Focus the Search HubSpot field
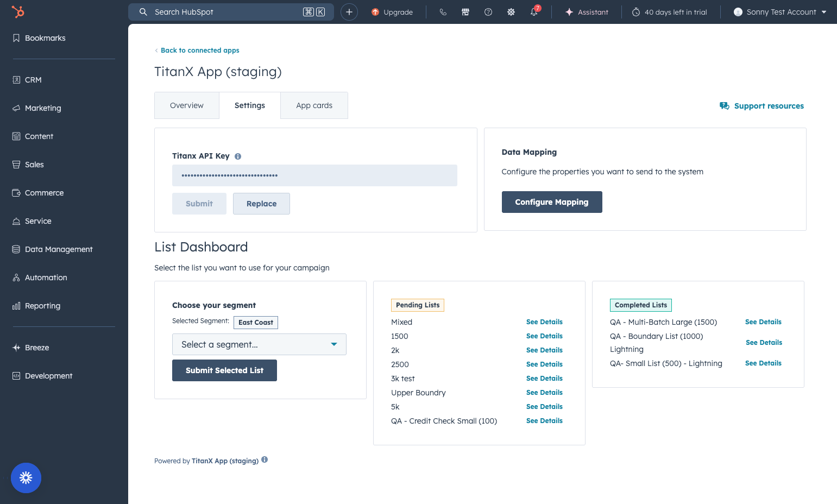Viewport: 837px width, 504px height. [231, 12]
